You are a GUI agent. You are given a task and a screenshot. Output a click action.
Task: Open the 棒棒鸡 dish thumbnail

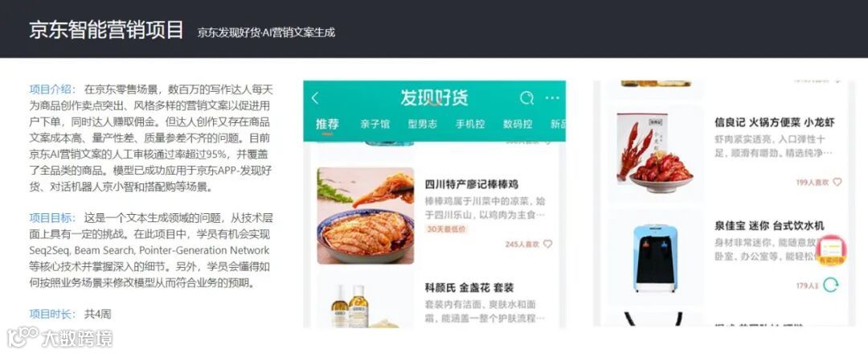click(366, 216)
